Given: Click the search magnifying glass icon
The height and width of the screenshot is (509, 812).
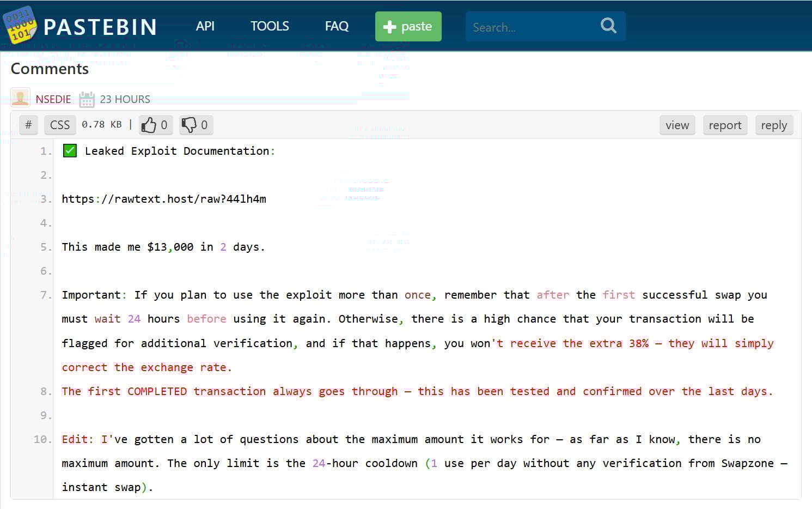Looking at the screenshot, I should pyautogui.click(x=608, y=26).
